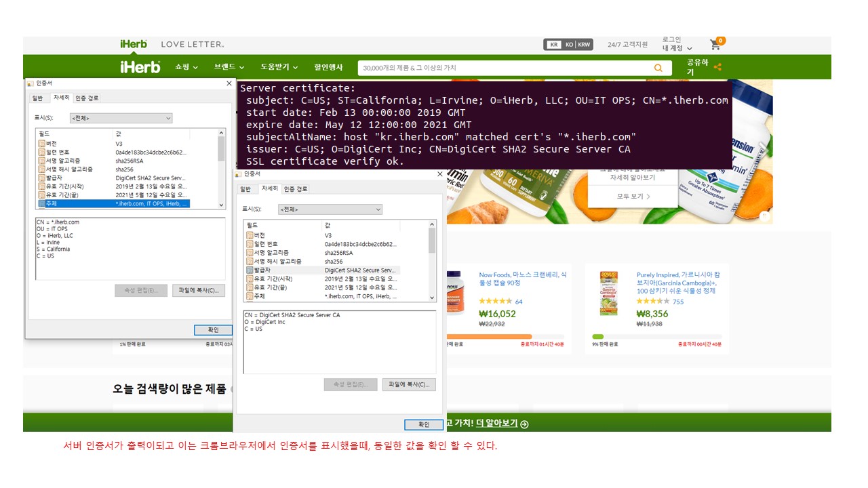Open 표시 <전체> dropdown in front dialog
This screenshot has height=488, width=868.
point(330,209)
